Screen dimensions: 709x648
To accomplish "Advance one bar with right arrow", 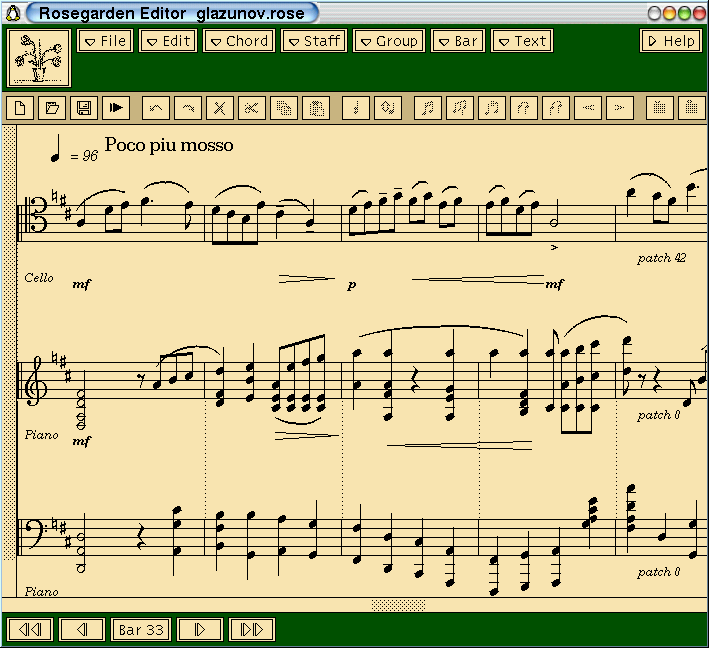I will tap(200, 629).
